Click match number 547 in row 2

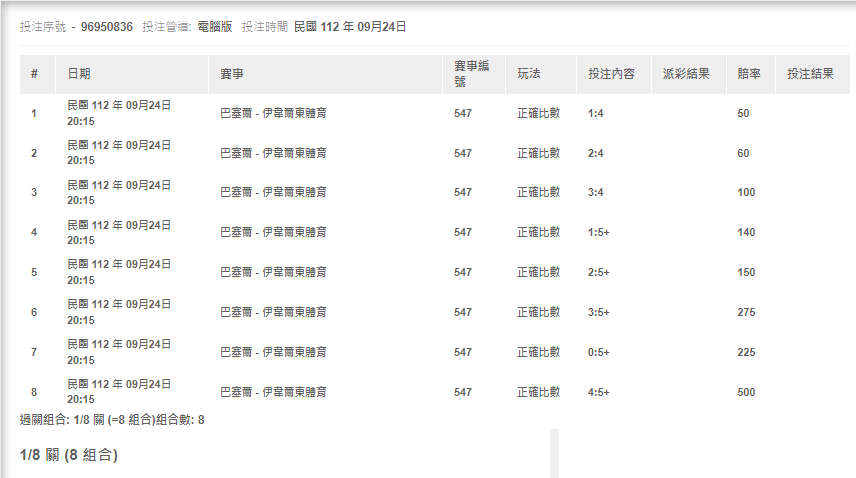point(463,153)
